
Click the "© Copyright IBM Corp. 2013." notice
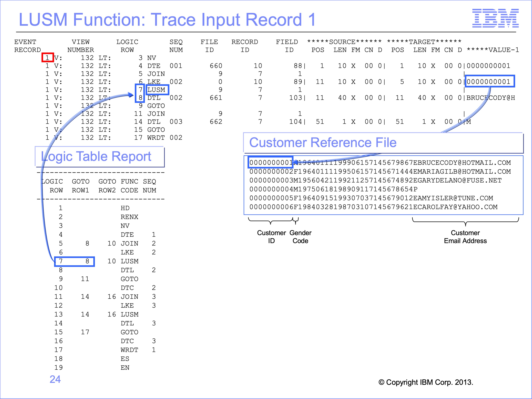[426, 382]
